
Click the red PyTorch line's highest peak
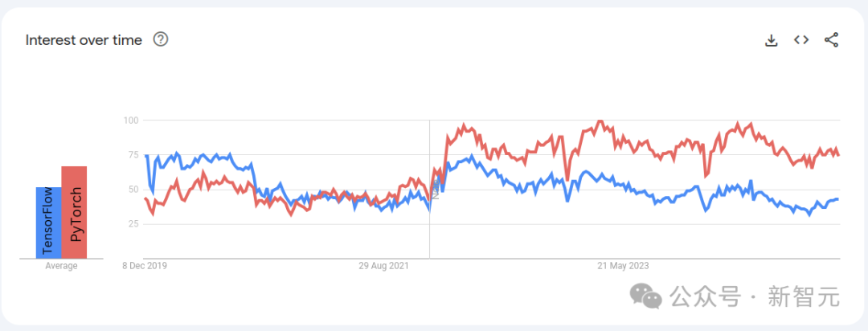(600, 121)
